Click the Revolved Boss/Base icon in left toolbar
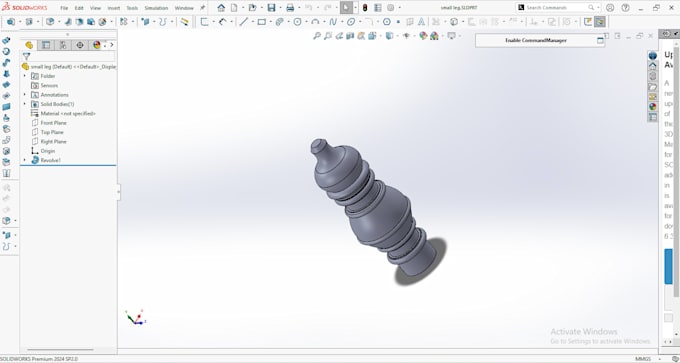The height and width of the screenshot is (363, 680). pyautogui.click(x=6, y=52)
